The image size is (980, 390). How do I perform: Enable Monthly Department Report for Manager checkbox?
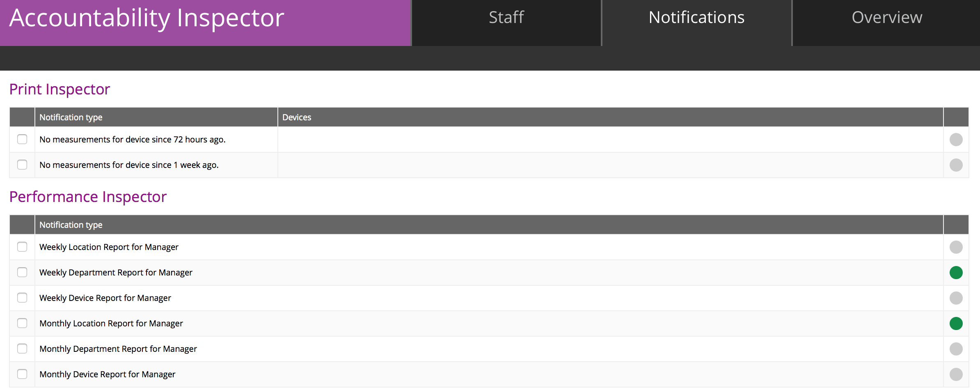click(x=22, y=349)
